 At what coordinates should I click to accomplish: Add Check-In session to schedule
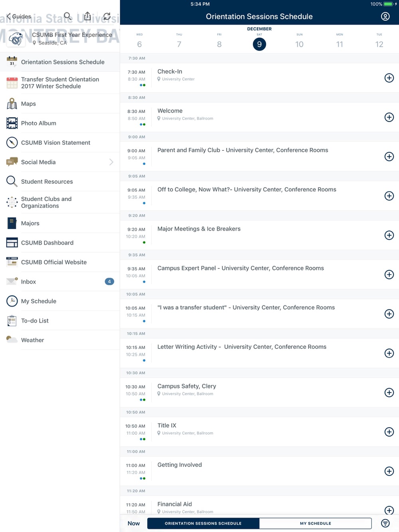click(389, 78)
